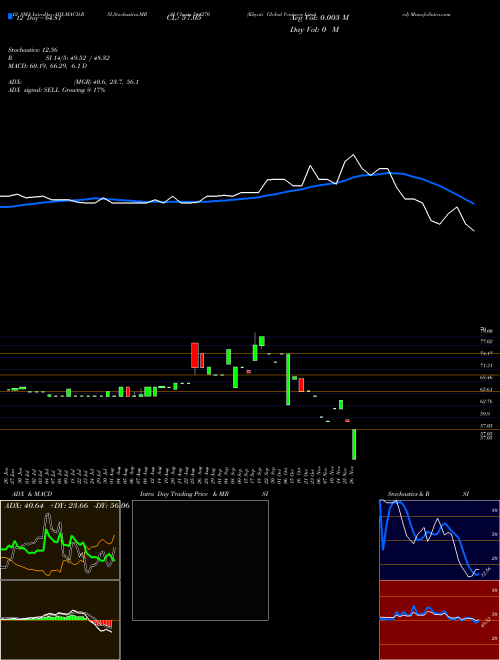Click the '(MGR) 40.6, 23.7, 56.1' ADX values
The image size is (500, 660).
(x=106, y=82)
